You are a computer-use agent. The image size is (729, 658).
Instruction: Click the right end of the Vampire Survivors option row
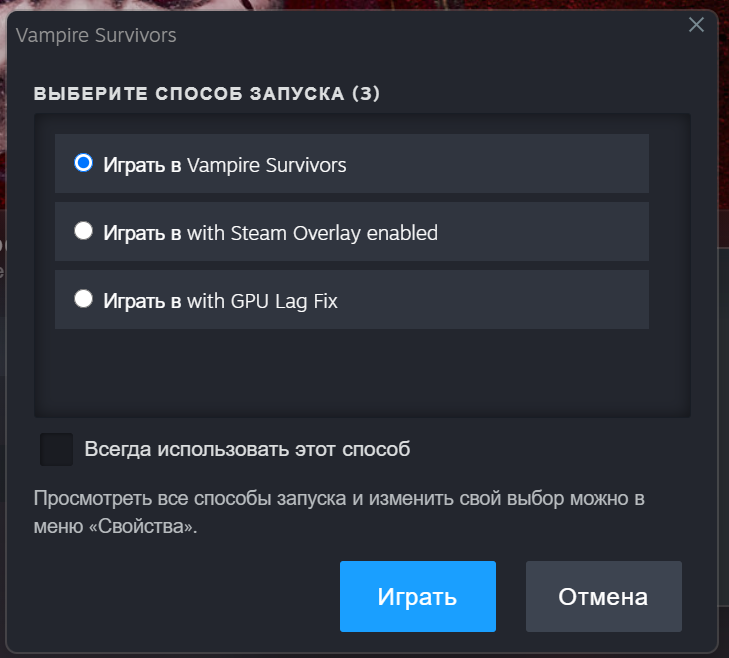click(x=620, y=164)
